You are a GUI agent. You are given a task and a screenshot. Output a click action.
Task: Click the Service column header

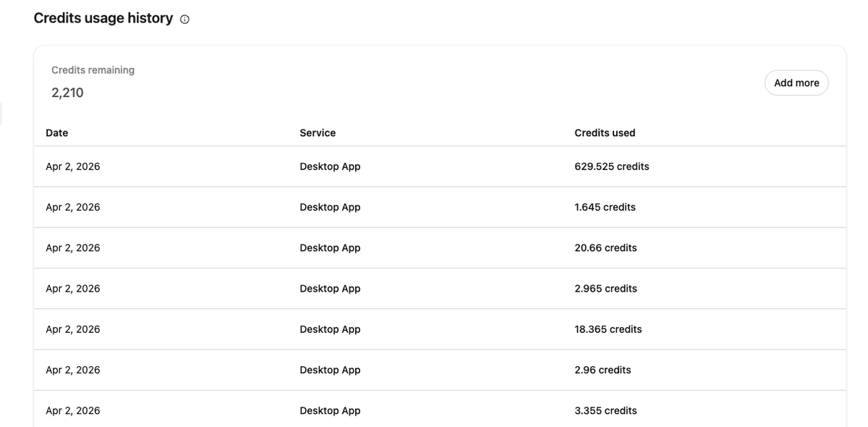pos(318,132)
